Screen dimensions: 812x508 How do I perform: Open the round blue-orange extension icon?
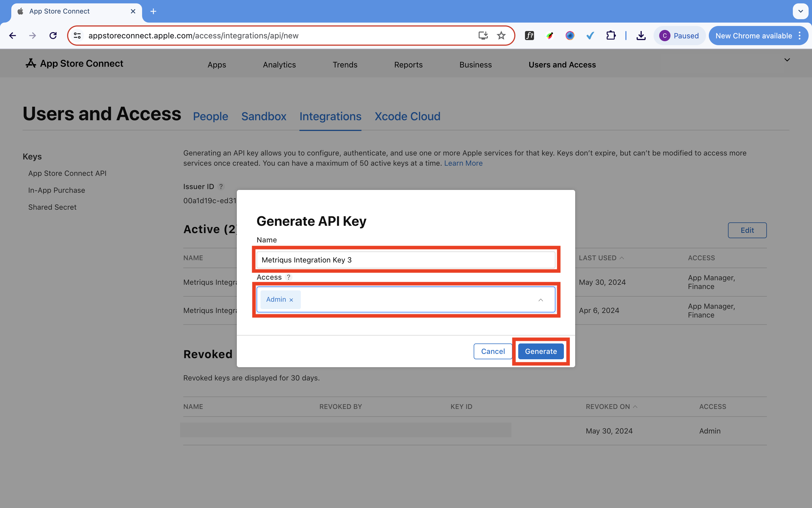click(x=570, y=36)
